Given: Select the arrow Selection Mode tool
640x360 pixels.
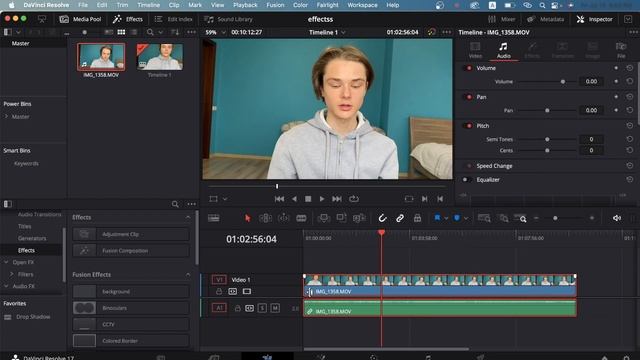Looking at the screenshot, I should [247, 218].
